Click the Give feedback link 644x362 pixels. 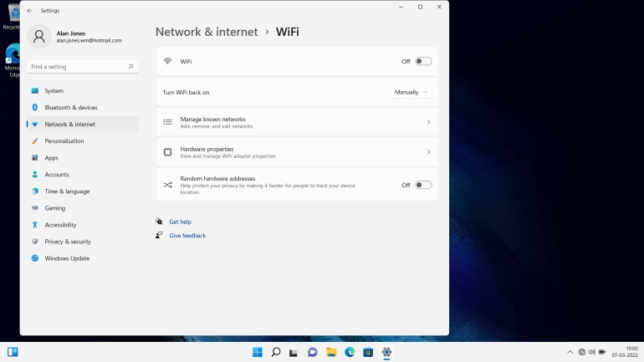[187, 236]
